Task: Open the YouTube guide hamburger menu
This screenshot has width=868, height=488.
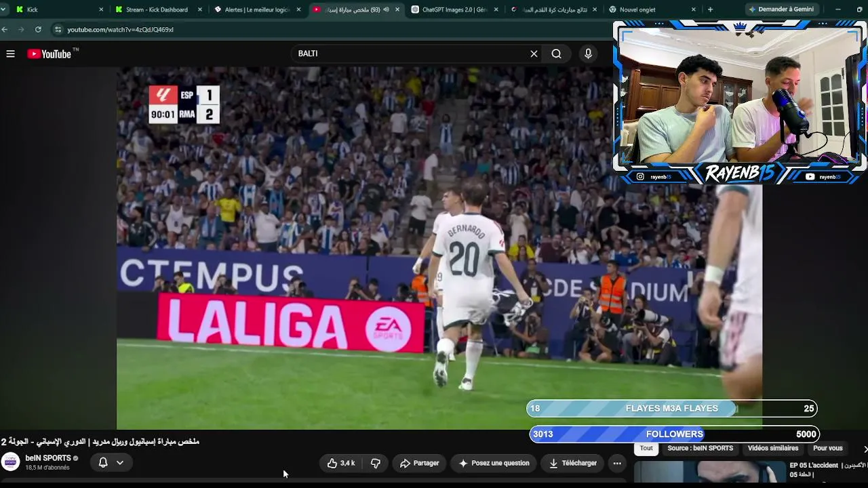Action: 10,54
